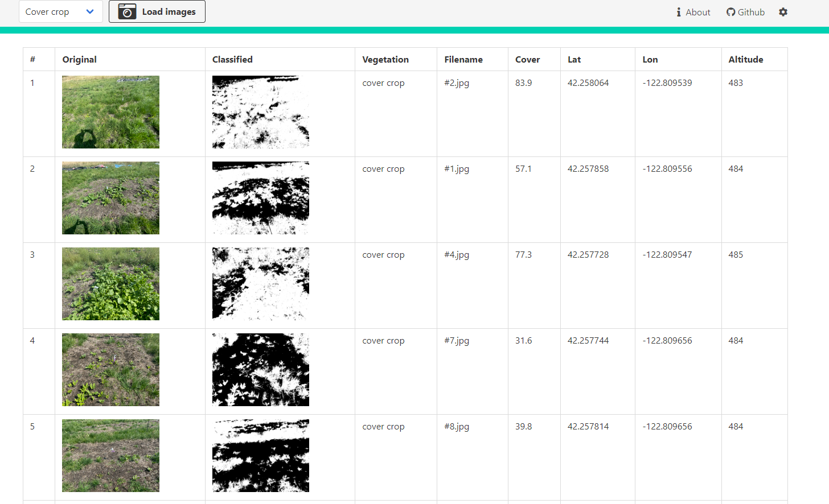Click the Github logo icon
The width and height of the screenshot is (829, 504).
point(730,12)
